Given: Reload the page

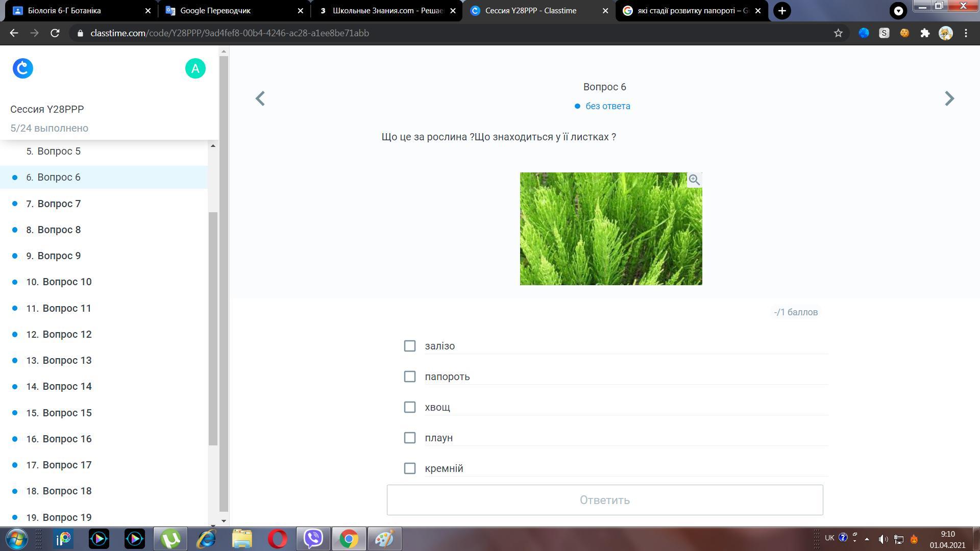Looking at the screenshot, I should coord(55,33).
